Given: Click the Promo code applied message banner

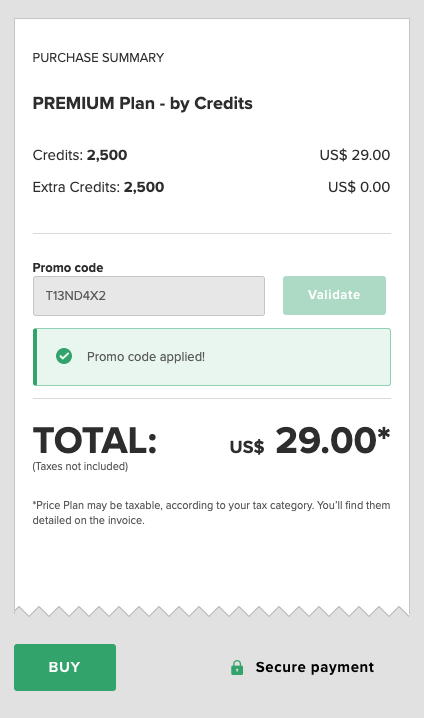Looking at the screenshot, I should pos(212,357).
